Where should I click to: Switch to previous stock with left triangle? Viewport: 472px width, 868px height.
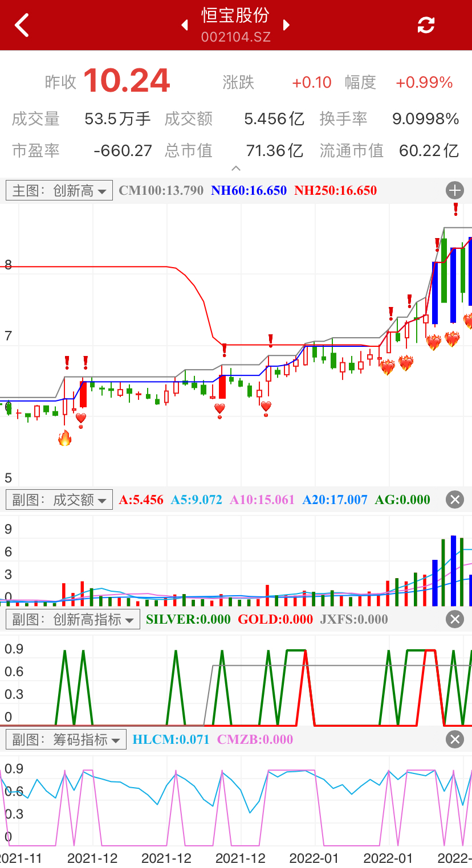click(185, 25)
